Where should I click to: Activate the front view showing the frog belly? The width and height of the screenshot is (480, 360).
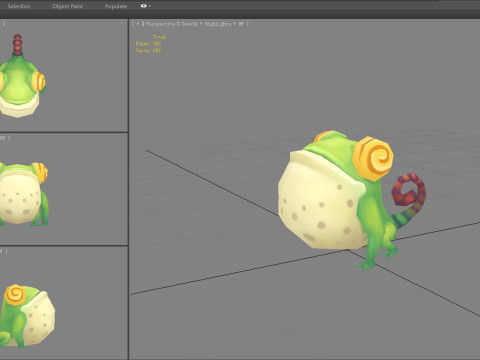(x=64, y=189)
